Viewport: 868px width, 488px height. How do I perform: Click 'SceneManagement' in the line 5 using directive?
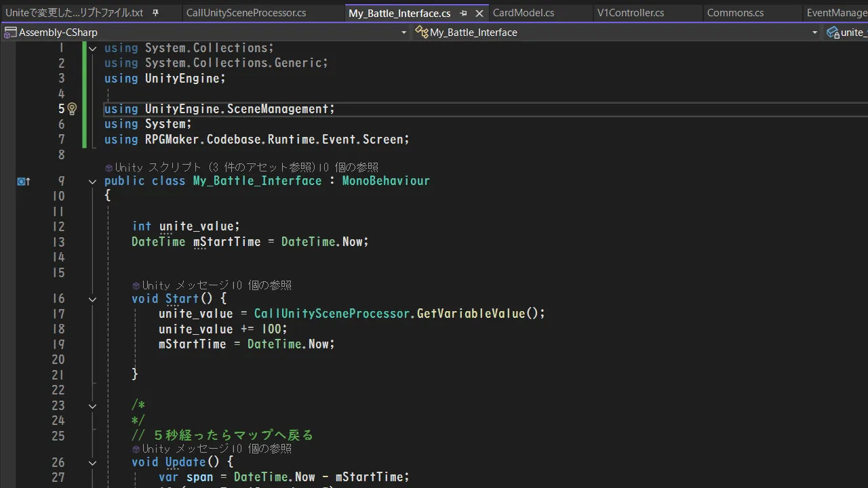point(277,109)
